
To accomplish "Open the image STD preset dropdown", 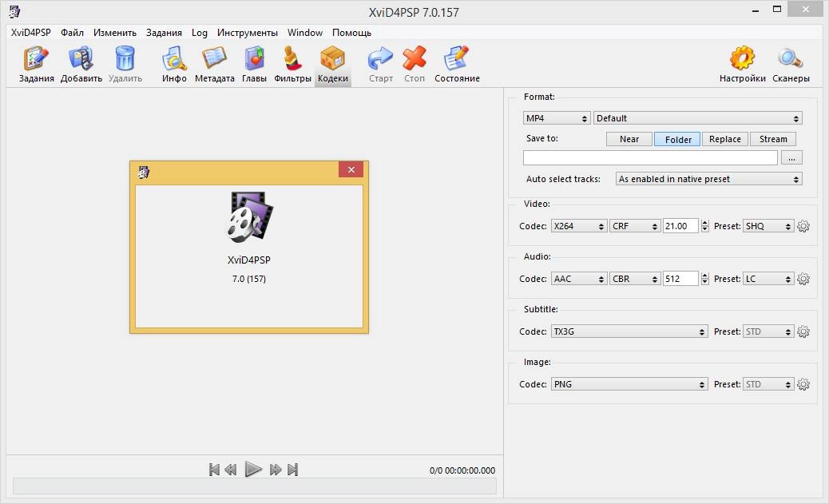I will pyautogui.click(x=768, y=384).
